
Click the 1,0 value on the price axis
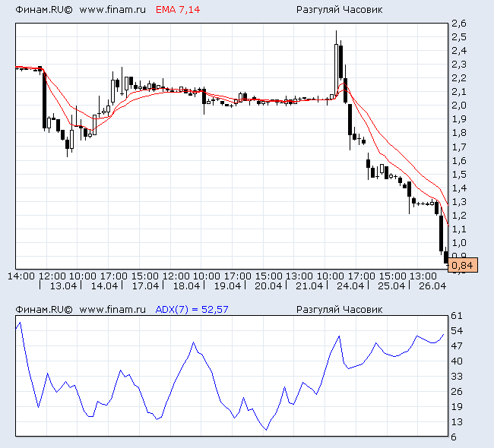click(x=459, y=243)
